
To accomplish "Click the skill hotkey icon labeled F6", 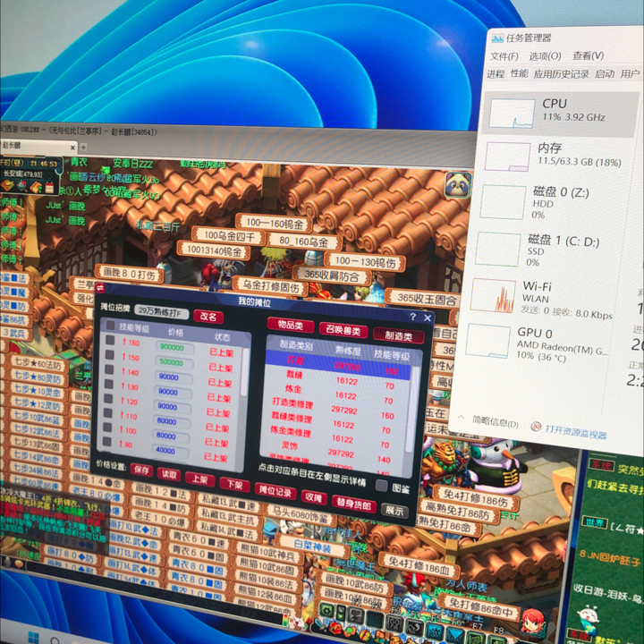I will [453, 634].
